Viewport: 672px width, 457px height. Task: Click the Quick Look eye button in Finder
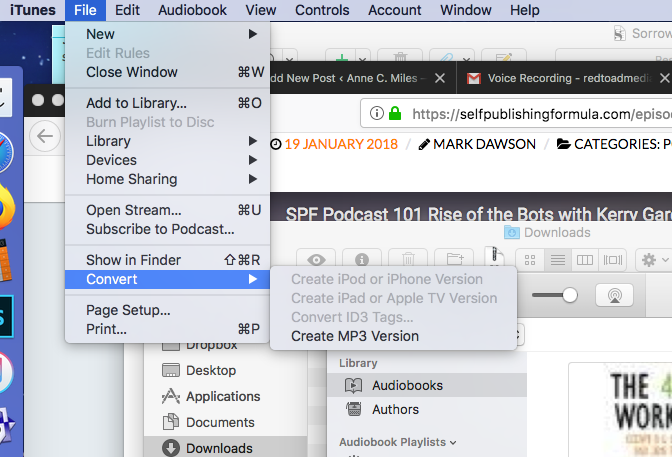[x=317, y=259]
